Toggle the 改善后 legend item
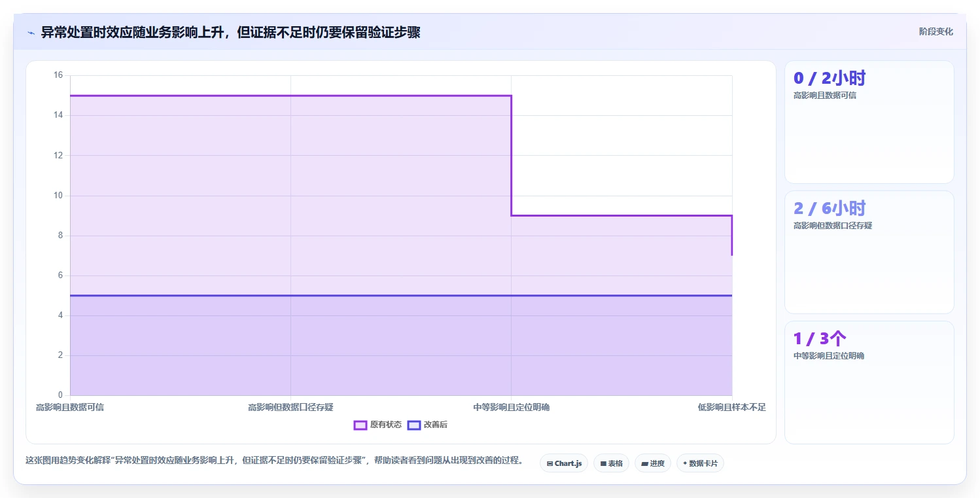Viewport: 980px width, 498px height. point(427,425)
